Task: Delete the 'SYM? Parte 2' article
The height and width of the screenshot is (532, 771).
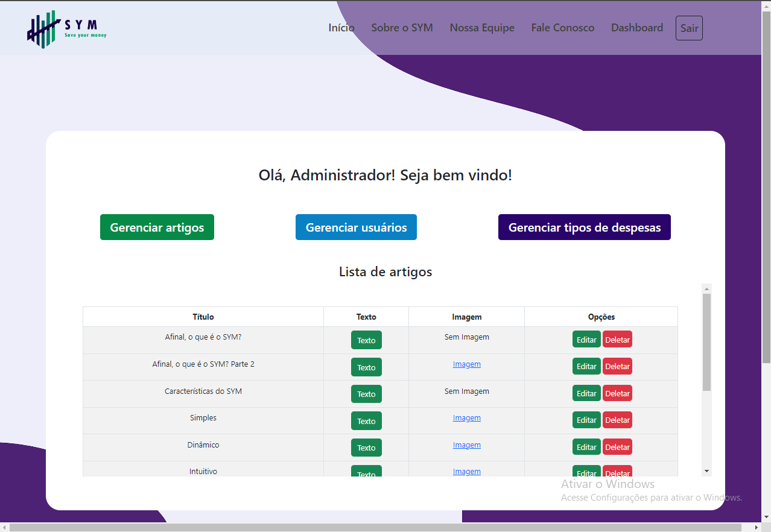Action: tap(617, 366)
